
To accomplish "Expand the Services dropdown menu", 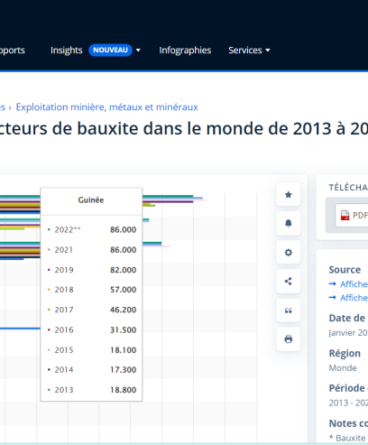I will click(x=249, y=50).
